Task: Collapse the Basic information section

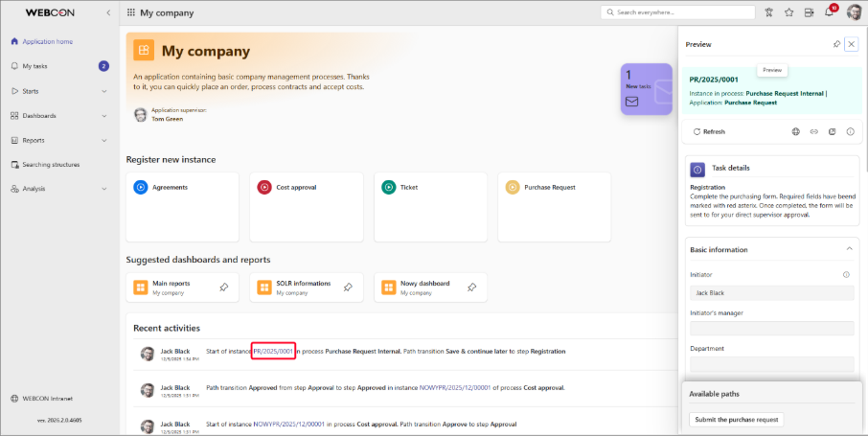Action: 849,249
